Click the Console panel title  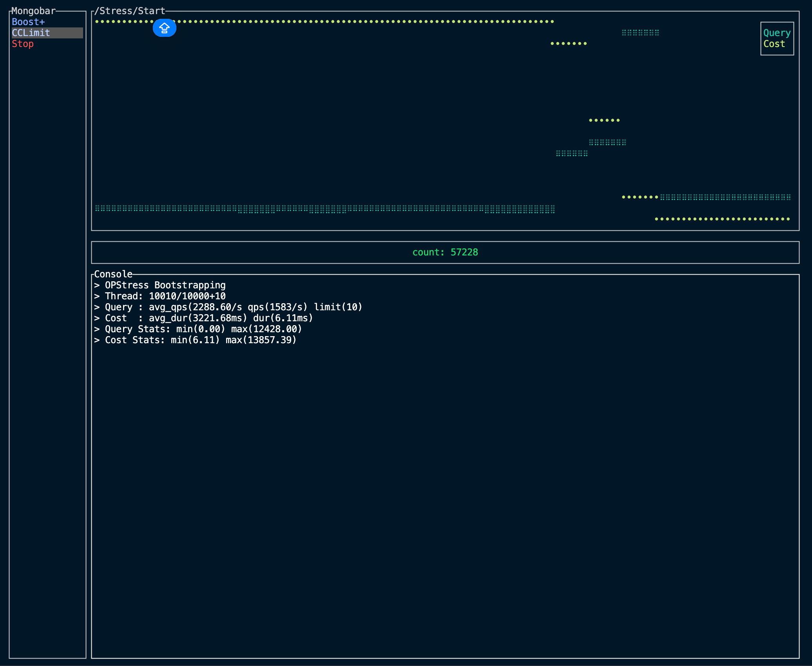pyautogui.click(x=113, y=274)
